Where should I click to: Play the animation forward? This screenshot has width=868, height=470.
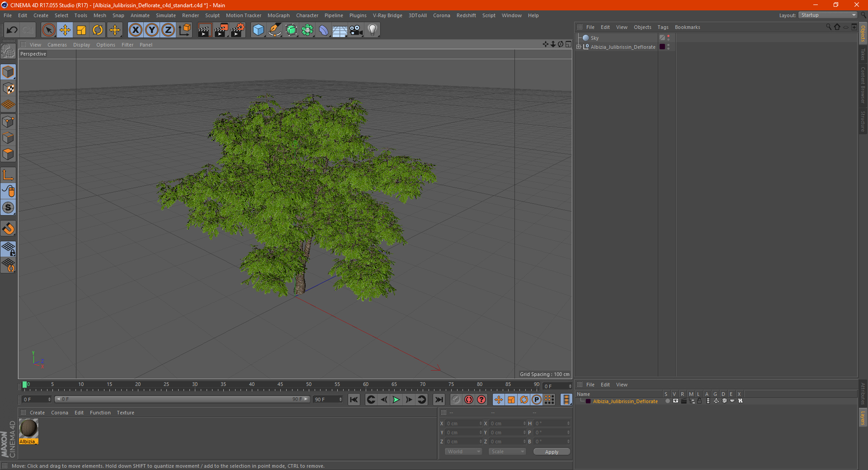point(396,399)
